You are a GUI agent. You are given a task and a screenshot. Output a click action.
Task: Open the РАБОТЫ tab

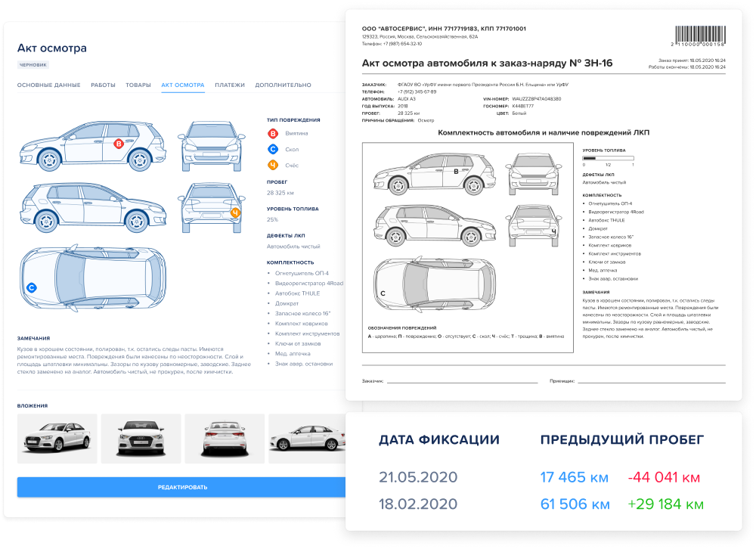104,85
